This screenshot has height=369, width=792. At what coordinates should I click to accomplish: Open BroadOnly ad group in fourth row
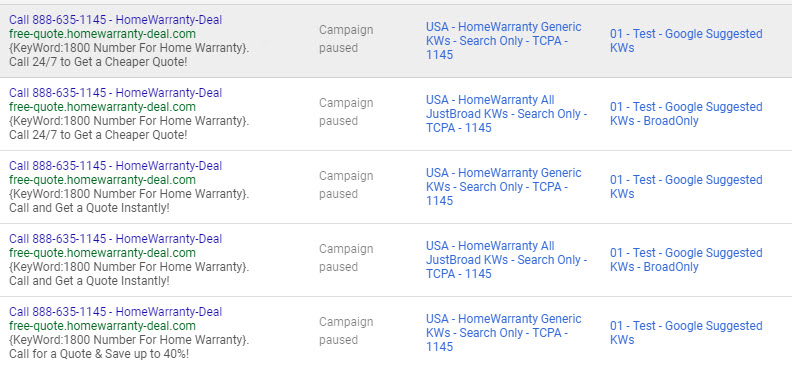[686, 260]
